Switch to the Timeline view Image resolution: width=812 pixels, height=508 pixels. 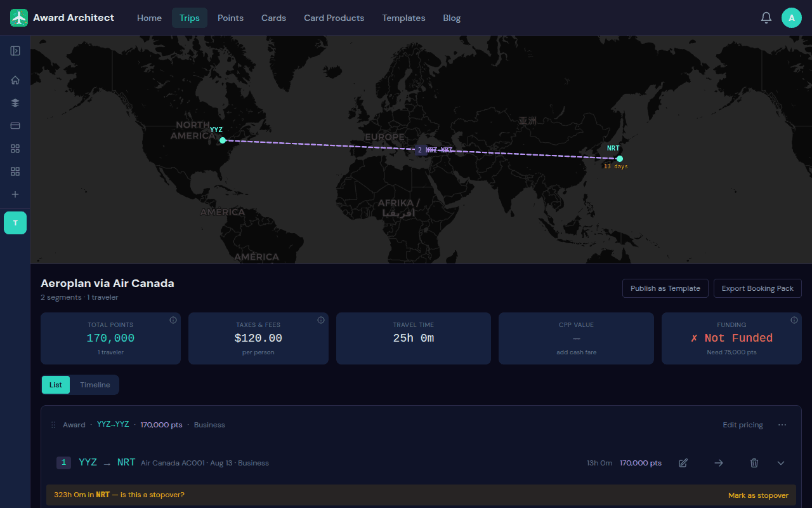(x=95, y=385)
